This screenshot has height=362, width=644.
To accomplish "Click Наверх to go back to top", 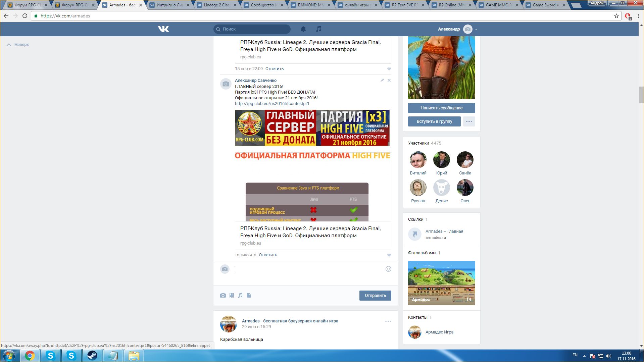I will coord(18,45).
